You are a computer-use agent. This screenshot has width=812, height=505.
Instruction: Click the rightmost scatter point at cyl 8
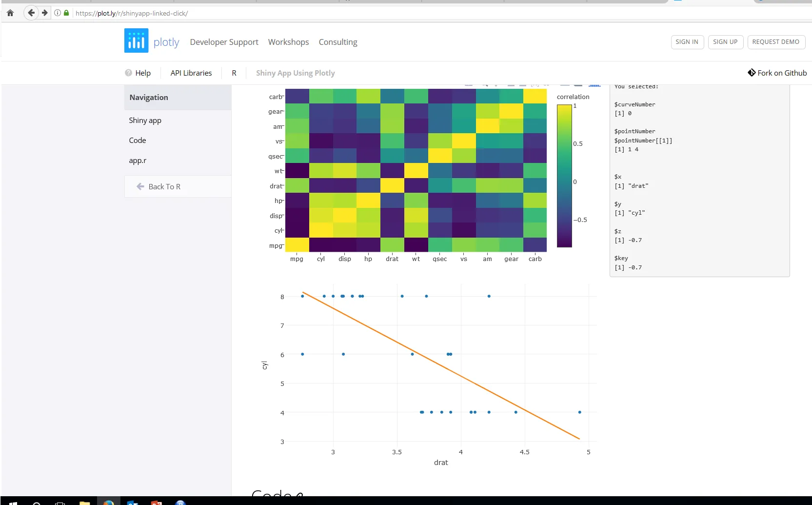489,296
